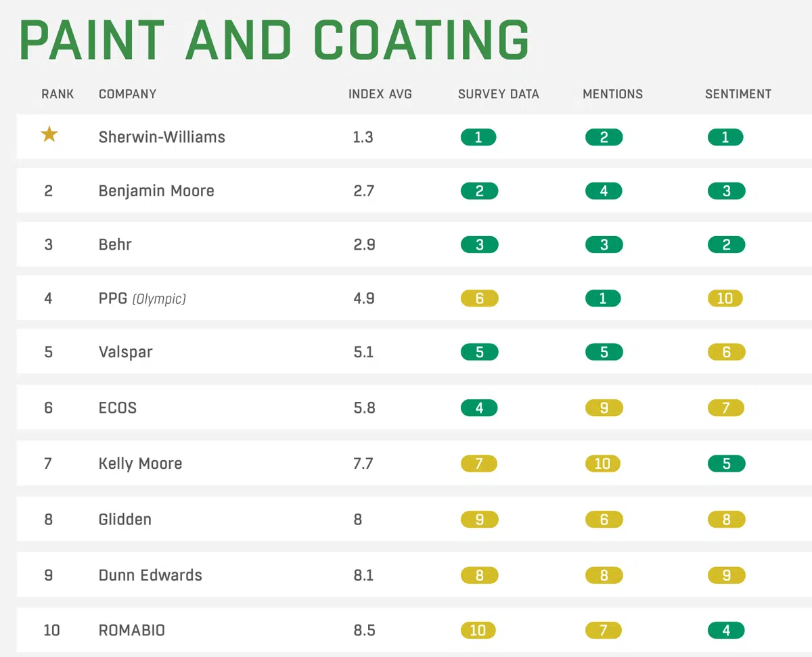Select the COMPANY column header

(127, 94)
